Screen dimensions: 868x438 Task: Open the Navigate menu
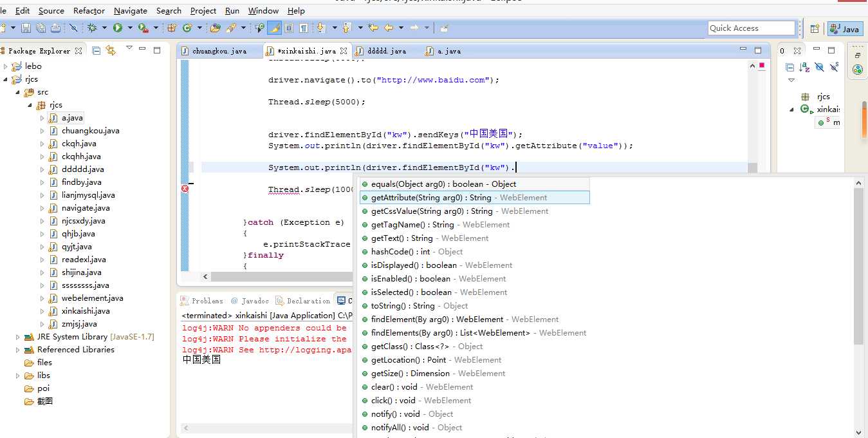click(131, 11)
